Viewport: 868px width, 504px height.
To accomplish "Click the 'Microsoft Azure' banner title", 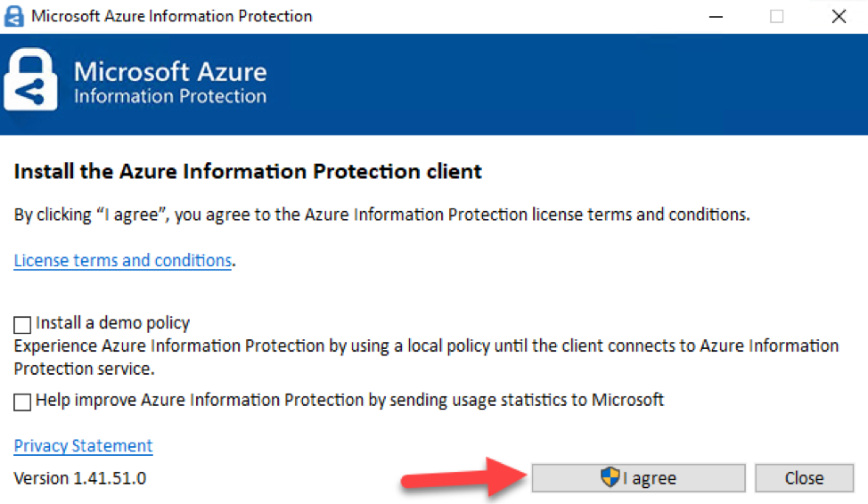I will tap(170, 71).
